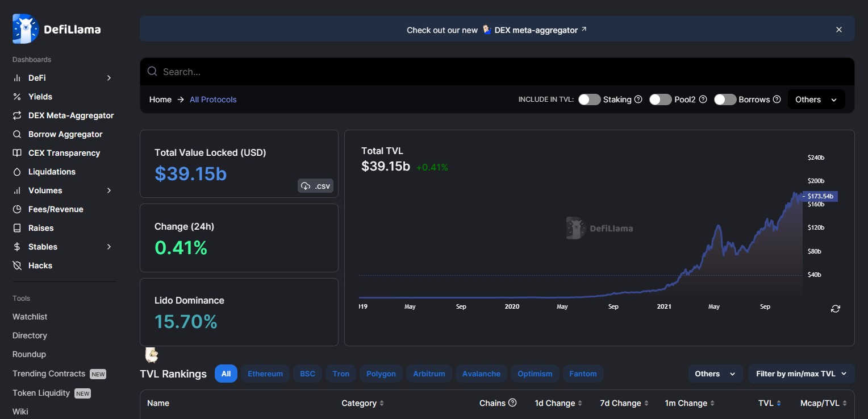Viewport: 868px width, 419px height.
Task: Open Watchlist in Tools
Action: (30, 317)
